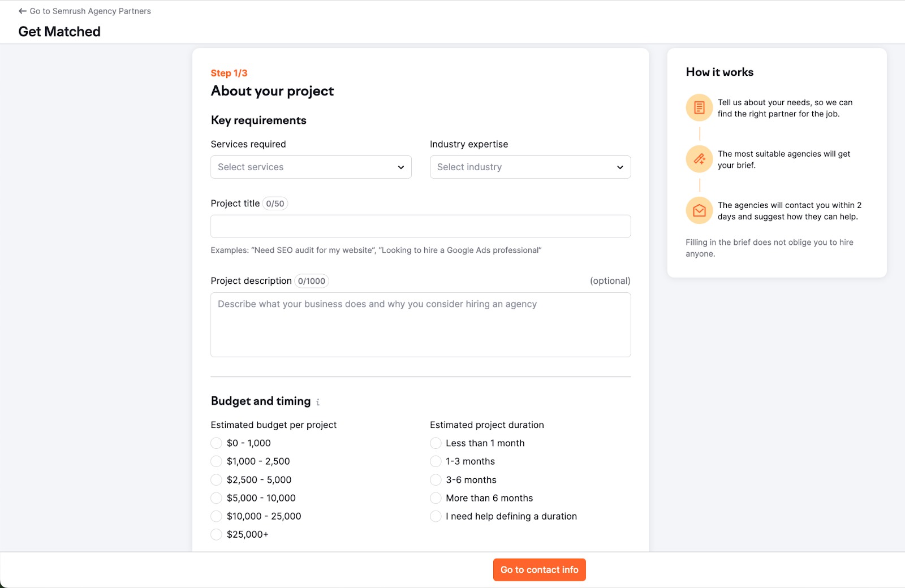Viewport: 905px width, 588px height.
Task: Click the Go to contact info button
Action: click(x=538, y=569)
